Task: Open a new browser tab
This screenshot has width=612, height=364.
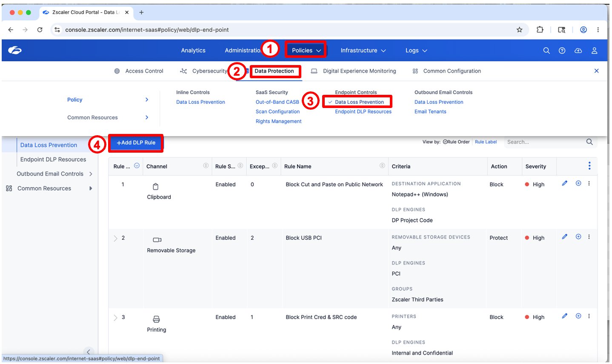Action: 141,12
